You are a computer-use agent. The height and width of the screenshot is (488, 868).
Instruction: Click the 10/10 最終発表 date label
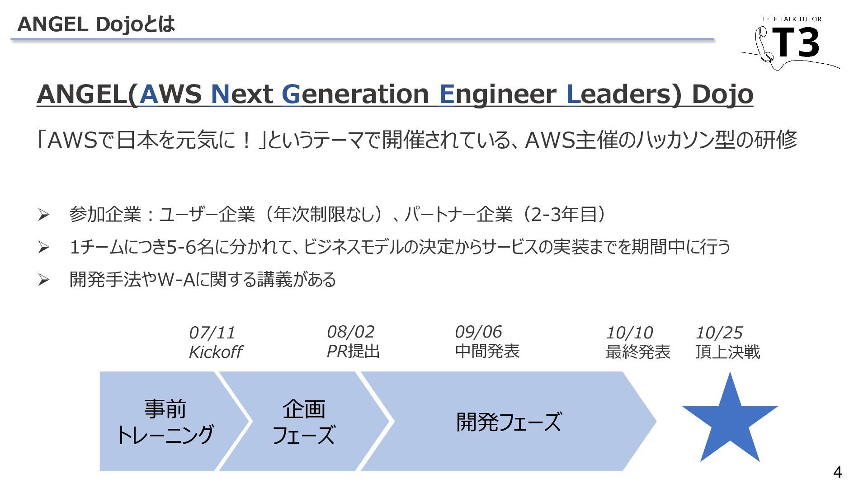(x=638, y=343)
